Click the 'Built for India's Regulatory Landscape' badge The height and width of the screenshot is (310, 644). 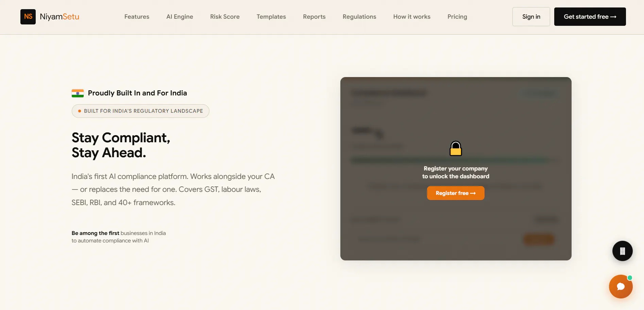coord(140,111)
